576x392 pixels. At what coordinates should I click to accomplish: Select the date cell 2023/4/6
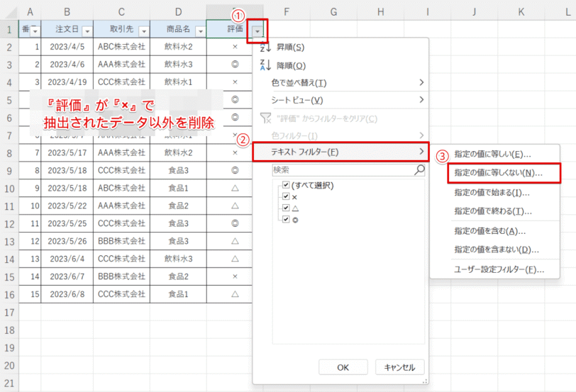(67, 65)
